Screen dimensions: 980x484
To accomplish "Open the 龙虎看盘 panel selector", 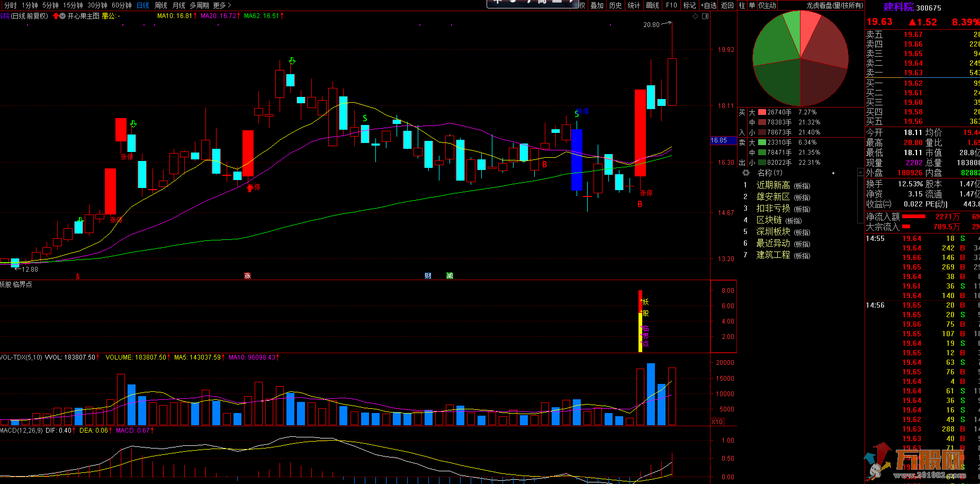I will (x=835, y=5).
